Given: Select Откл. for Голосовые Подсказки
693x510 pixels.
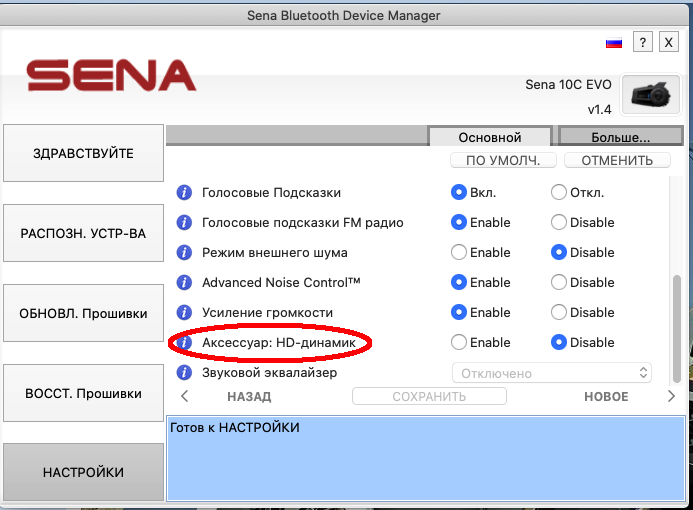Looking at the screenshot, I should point(559,192).
